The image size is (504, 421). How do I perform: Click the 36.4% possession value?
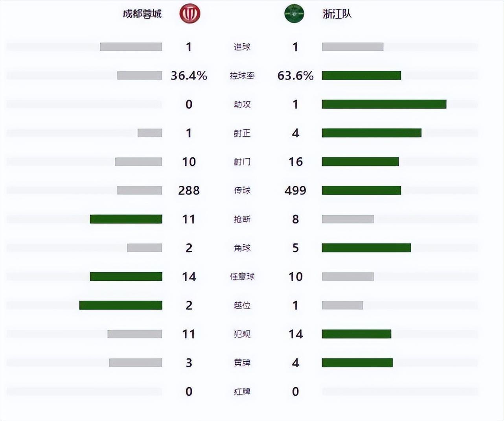189,76
